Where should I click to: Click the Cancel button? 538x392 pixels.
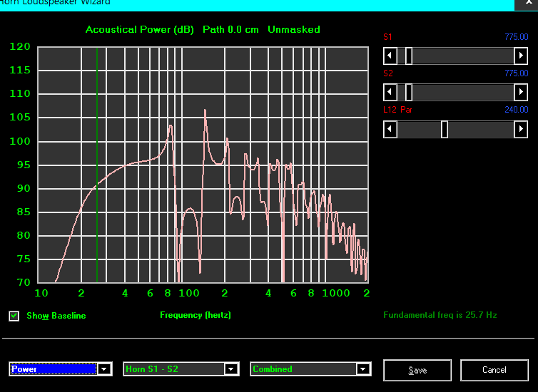pos(494,370)
